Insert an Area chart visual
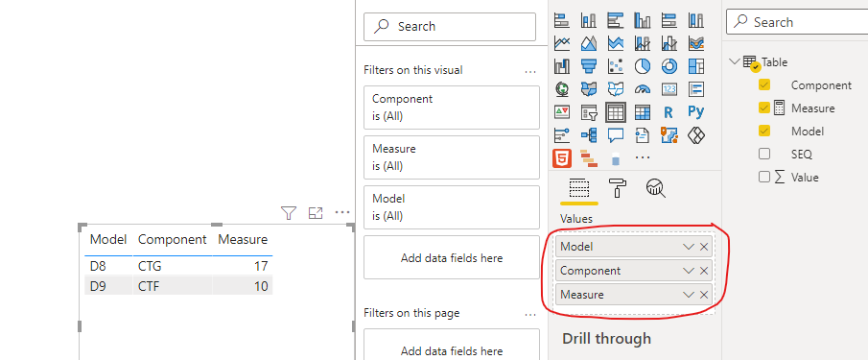 tap(589, 44)
